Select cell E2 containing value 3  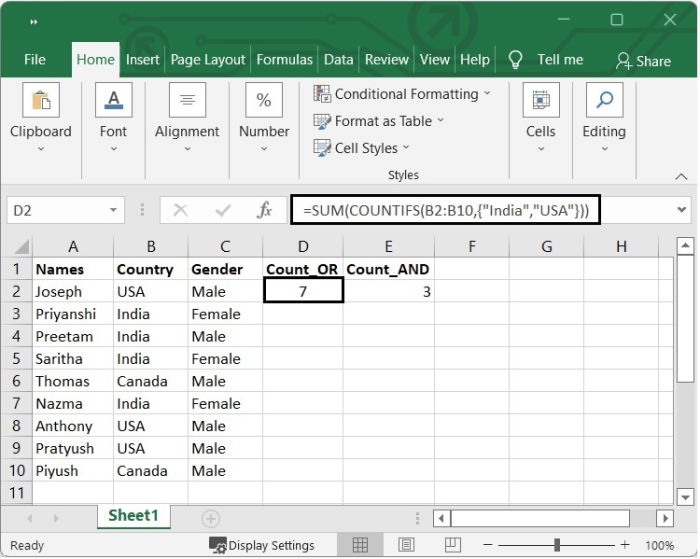coord(390,292)
